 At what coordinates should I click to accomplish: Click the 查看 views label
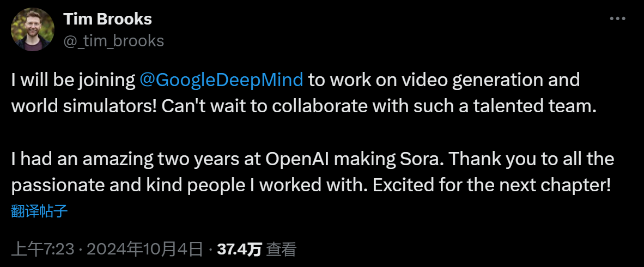[x=282, y=249]
